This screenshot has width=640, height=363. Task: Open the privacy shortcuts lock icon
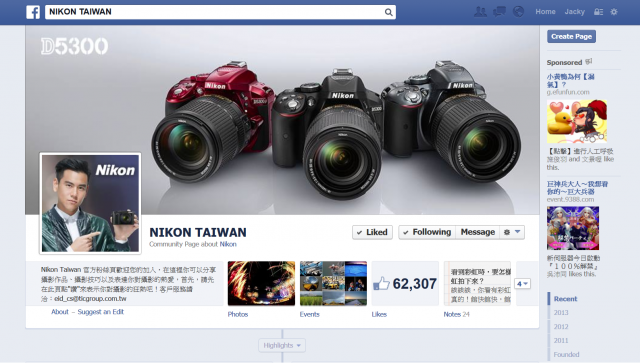click(598, 12)
